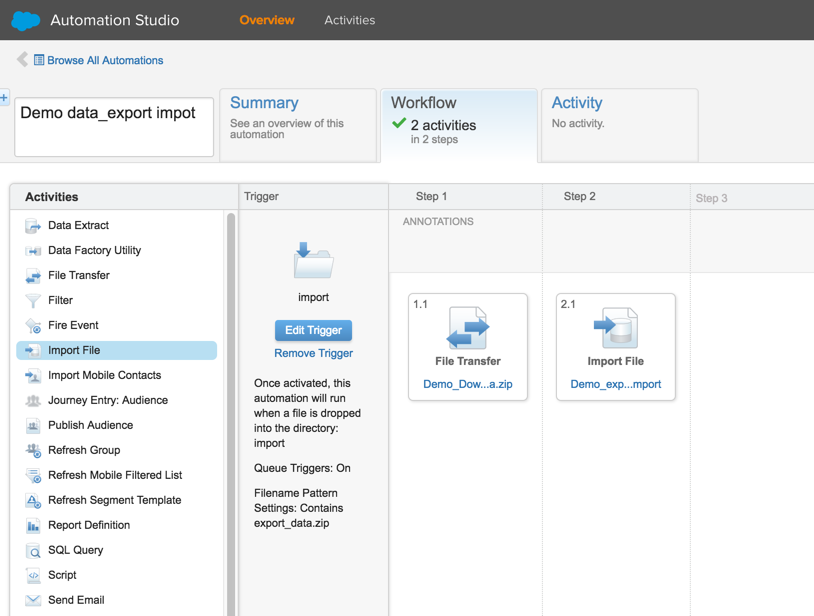Select Publish Audience label

point(90,425)
